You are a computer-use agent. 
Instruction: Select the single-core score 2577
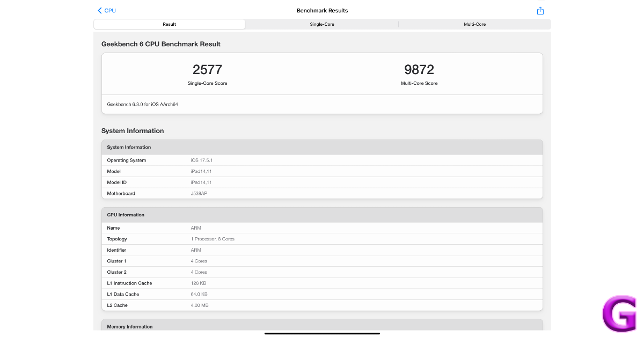tap(207, 69)
